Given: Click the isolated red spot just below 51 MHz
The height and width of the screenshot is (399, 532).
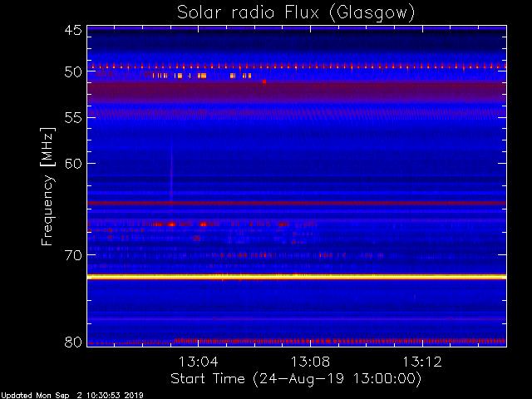Looking at the screenshot, I should tap(264, 81).
